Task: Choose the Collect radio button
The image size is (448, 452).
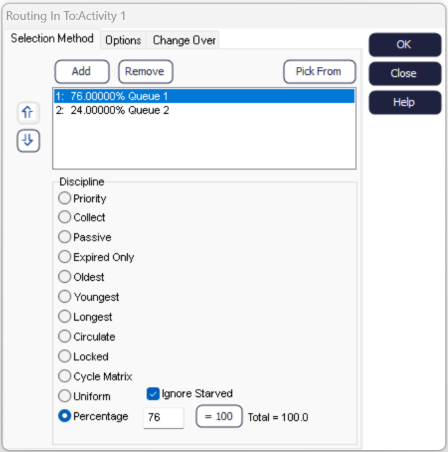Action: coord(64,217)
